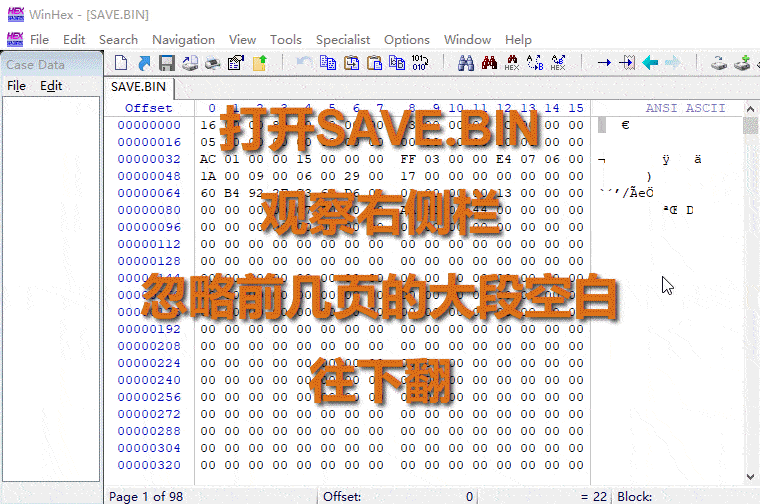This screenshot has width=760, height=504.
Task: Click the Copy Block icon
Action: pos(328,63)
